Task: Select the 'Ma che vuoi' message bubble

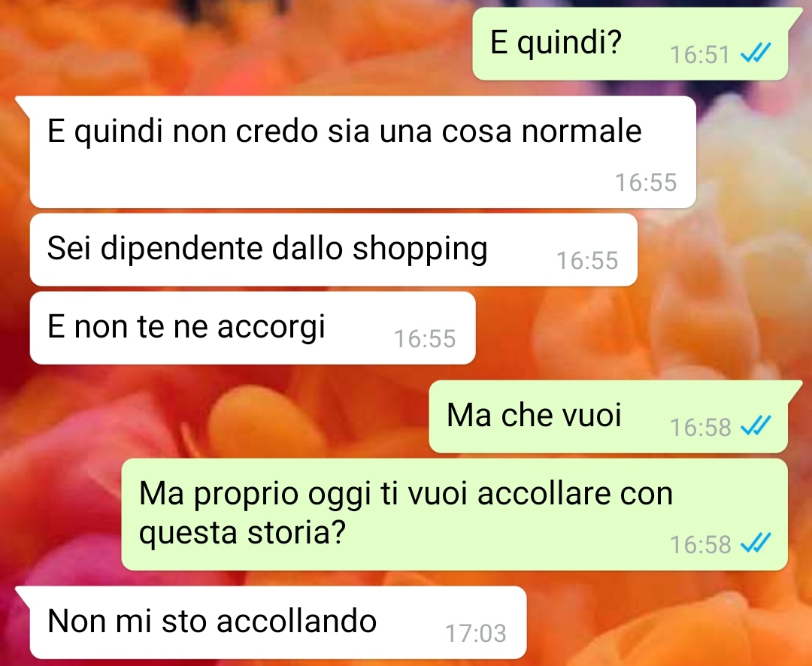Action: (608, 417)
